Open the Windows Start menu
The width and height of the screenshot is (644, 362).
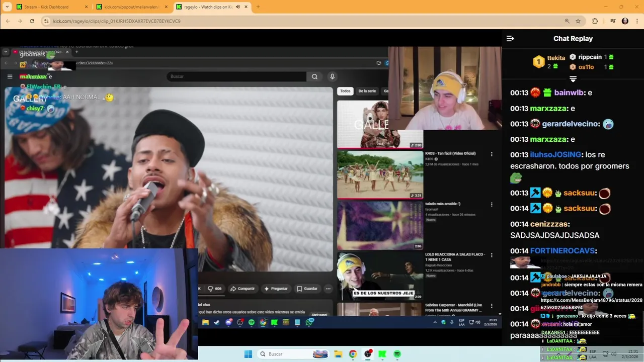click(248, 354)
